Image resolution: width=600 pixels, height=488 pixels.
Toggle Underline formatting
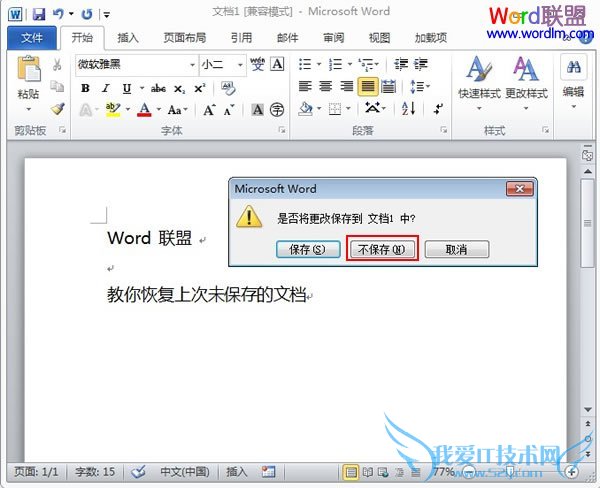[x=127, y=89]
